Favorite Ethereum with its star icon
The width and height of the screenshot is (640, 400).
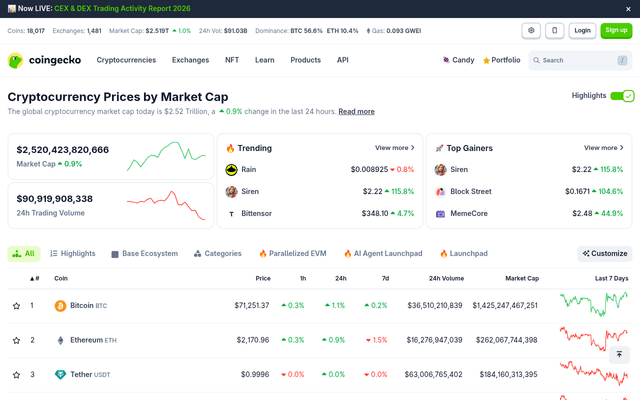point(16,340)
